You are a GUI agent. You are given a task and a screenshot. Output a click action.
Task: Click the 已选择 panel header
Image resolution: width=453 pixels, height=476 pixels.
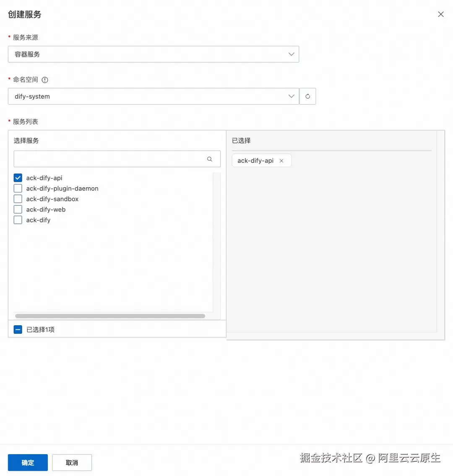click(x=241, y=140)
